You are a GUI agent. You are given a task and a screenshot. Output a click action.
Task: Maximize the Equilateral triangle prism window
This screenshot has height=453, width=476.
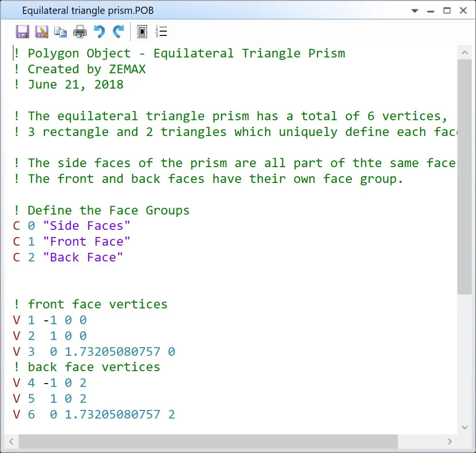click(447, 11)
